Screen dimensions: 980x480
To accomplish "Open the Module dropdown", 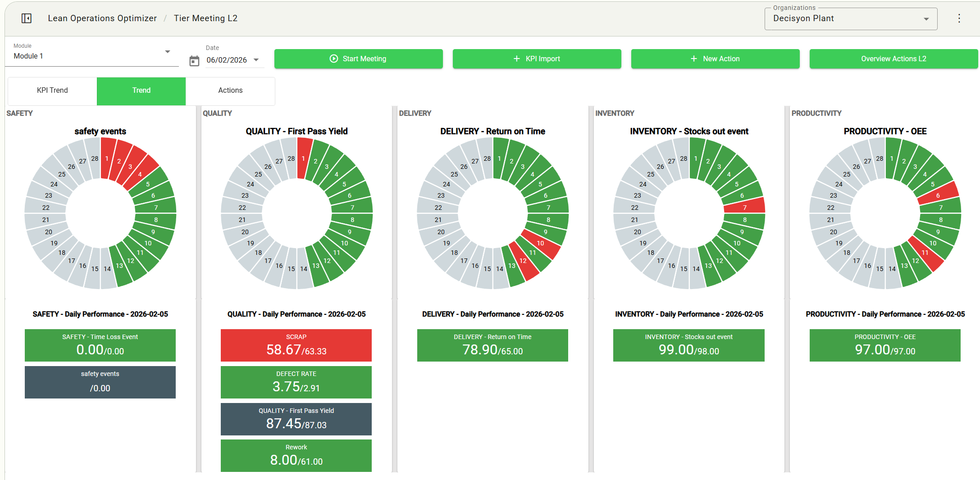I will point(167,52).
